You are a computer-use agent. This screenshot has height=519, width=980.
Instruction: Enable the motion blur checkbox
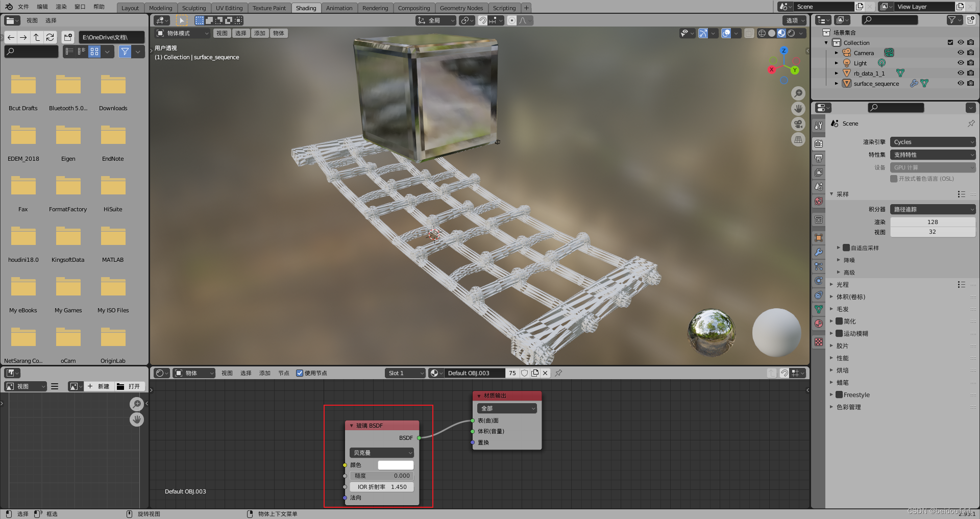pos(839,334)
